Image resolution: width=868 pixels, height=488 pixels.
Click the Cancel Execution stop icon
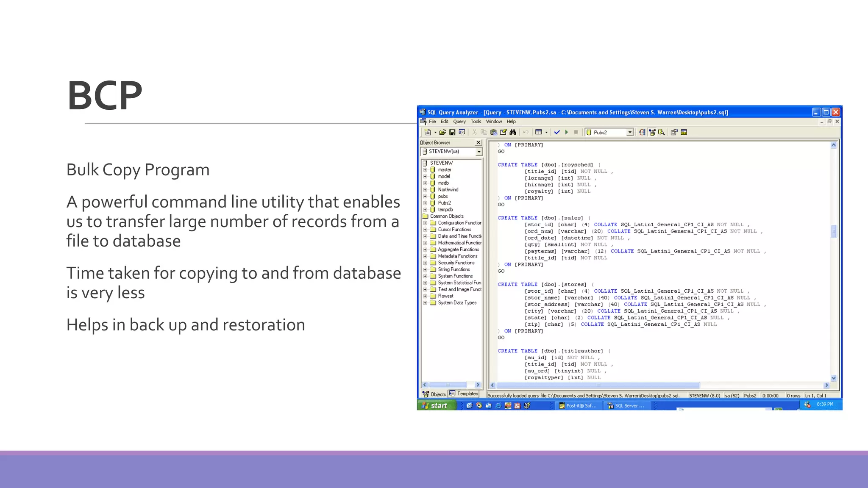576,132
